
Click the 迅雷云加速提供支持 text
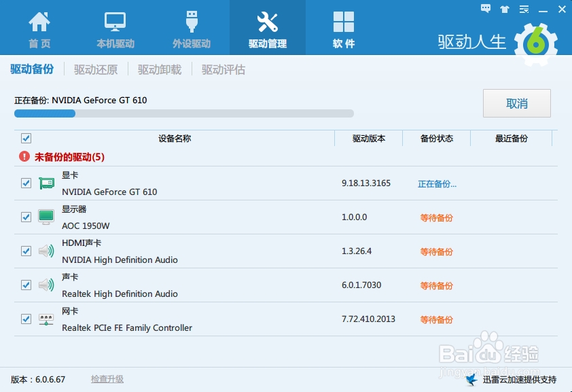[x=520, y=380]
